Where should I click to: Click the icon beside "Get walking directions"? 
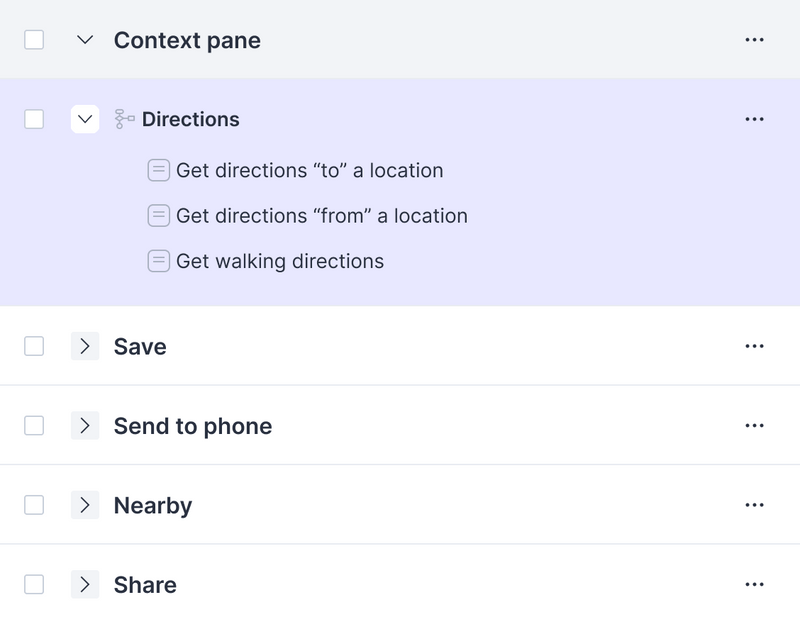pos(158,261)
